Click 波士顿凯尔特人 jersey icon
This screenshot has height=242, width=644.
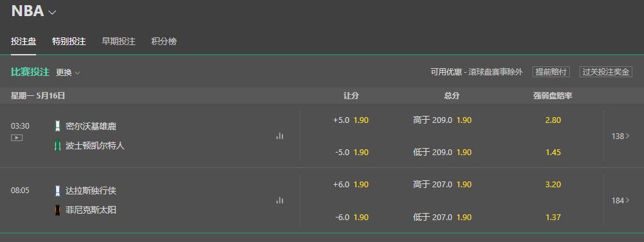pos(57,145)
